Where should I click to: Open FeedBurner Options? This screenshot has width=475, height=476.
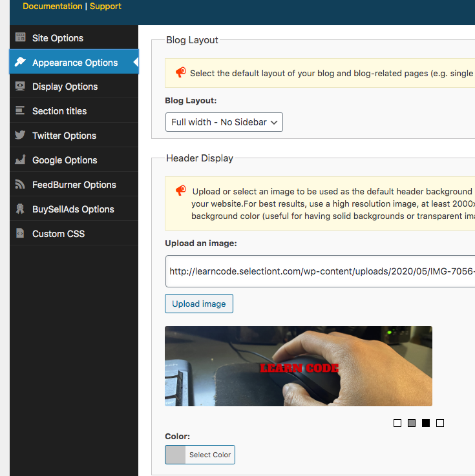coord(74,185)
